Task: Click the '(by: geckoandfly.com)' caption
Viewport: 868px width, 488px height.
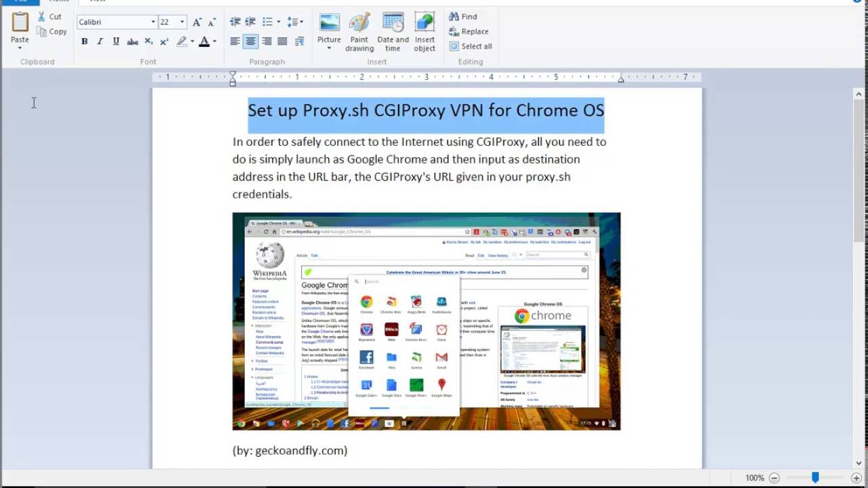Action: coord(290,450)
